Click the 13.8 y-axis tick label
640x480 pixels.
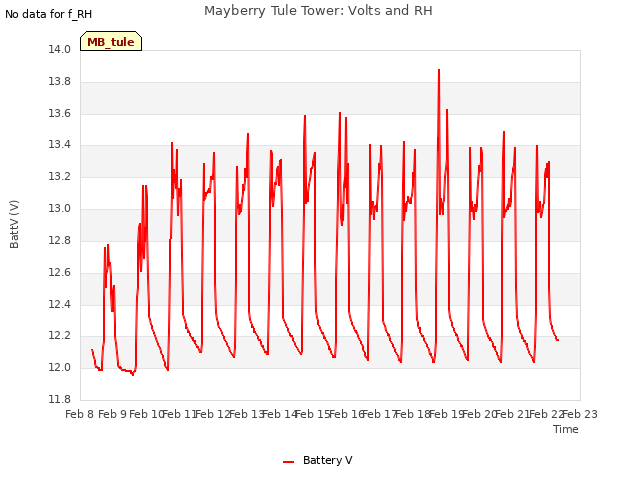coord(60,82)
